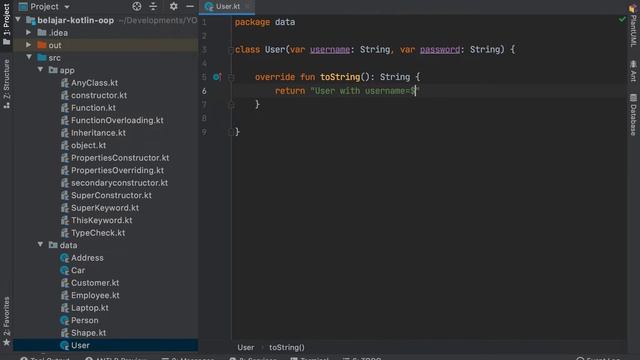Collapse the src folder
The image size is (640, 360).
[29, 57]
